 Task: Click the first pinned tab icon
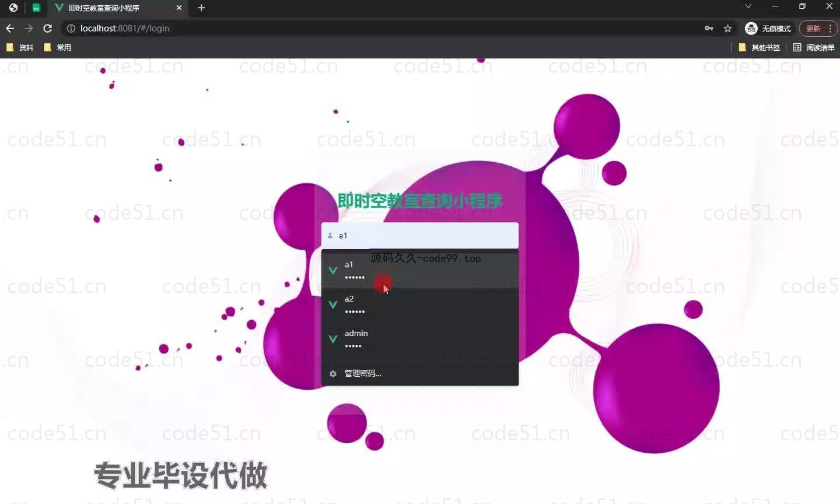click(13, 8)
